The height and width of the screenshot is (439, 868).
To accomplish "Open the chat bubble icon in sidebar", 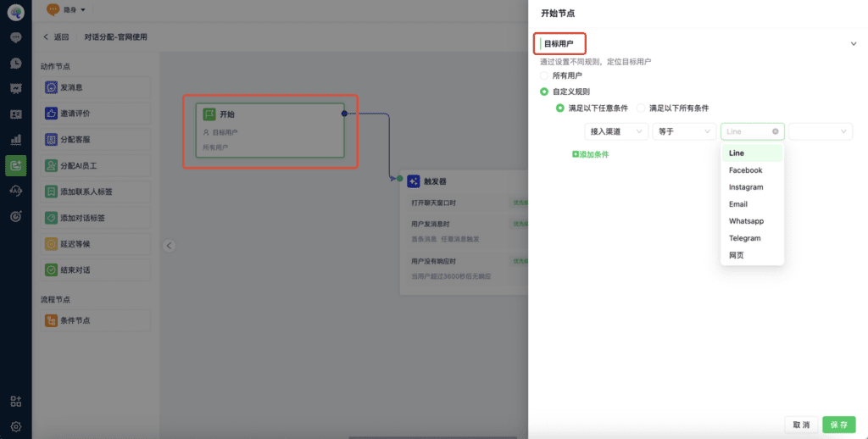I will tap(15, 37).
